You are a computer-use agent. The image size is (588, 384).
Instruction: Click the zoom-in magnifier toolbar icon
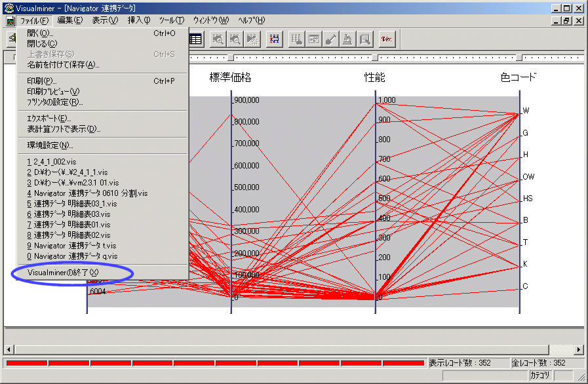click(x=218, y=39)
